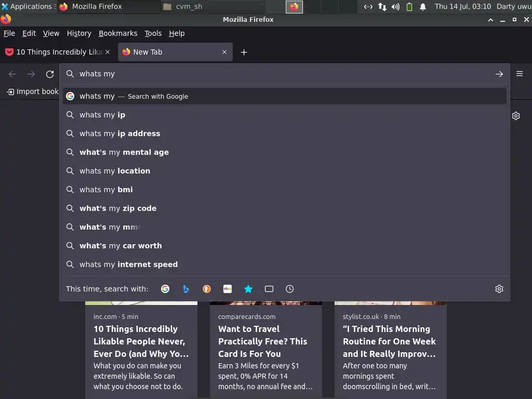Select 'whats my ip' suggestion
The image size is (532, 399).
[x=284, y=115]
